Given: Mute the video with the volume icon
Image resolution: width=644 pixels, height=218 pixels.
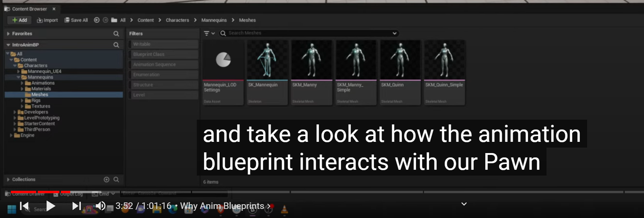Looking at the screenshot, I should (100, 206).
